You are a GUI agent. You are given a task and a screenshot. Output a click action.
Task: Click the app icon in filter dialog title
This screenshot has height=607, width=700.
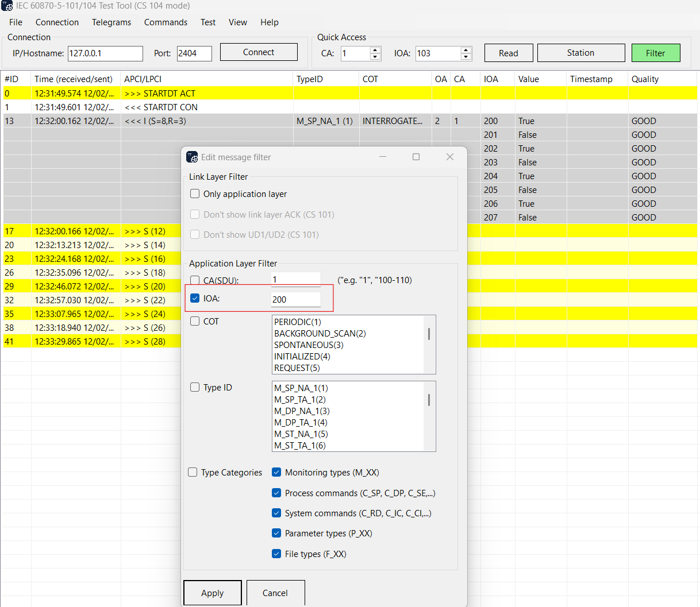click(192, 157)
